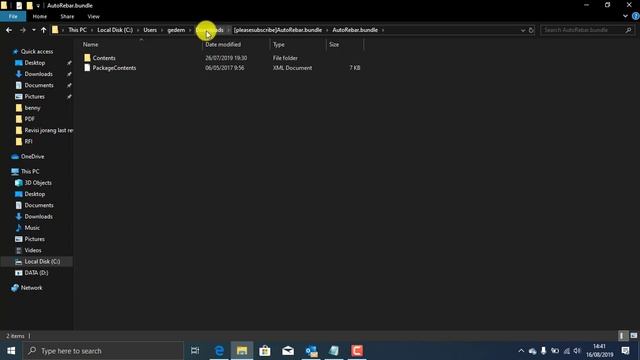
Task: Sort files by Type column
Action: [279, 44]
